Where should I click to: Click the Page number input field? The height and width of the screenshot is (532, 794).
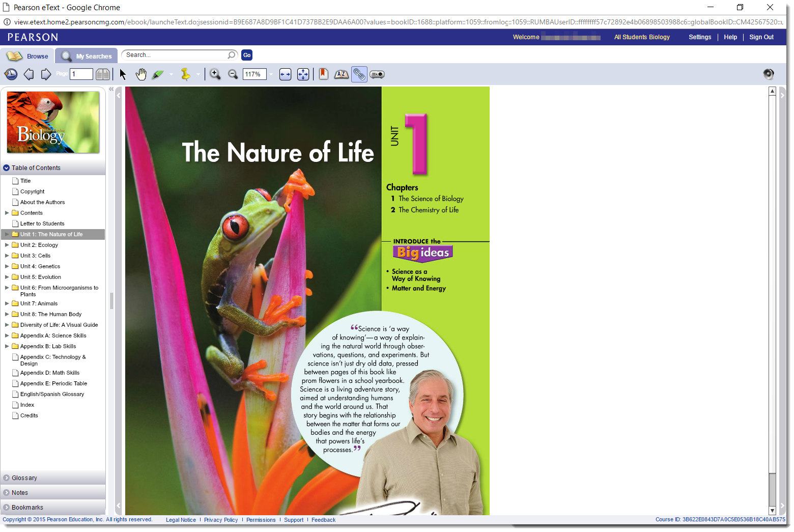pos(81,74)
